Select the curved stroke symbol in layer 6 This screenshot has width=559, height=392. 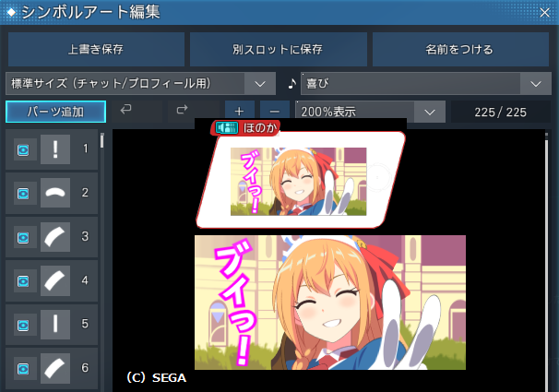pyautogui.click(x=55, y=369)
